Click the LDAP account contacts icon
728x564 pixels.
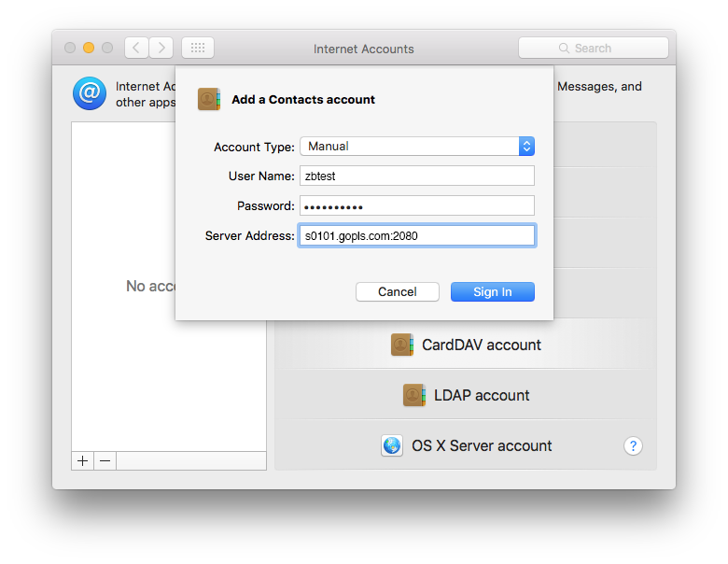(414, 395)
